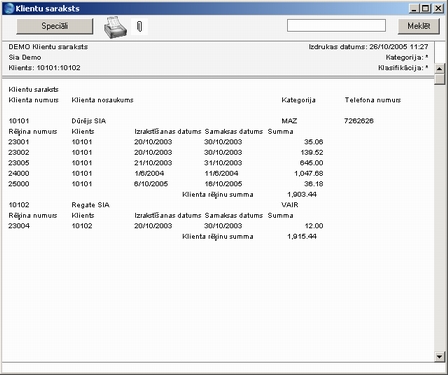Click the Klienta nosaukums column header
Screen dimensions: 448x375
(x=102, y=100)
